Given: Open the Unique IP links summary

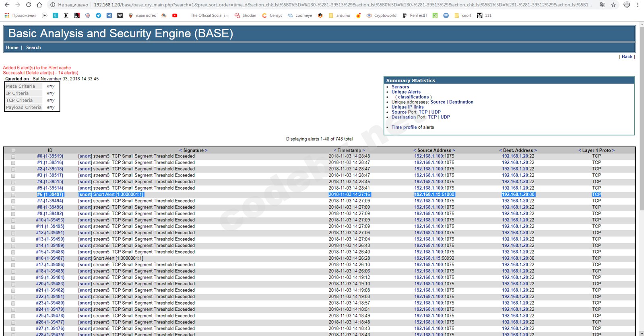Looking at the screenshot, I should pyautogui.click(x=407, y=107).
